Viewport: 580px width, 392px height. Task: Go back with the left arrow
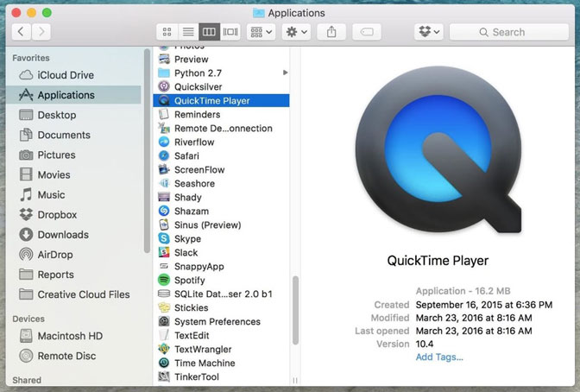pyautogui.click(x=21, y=32)
